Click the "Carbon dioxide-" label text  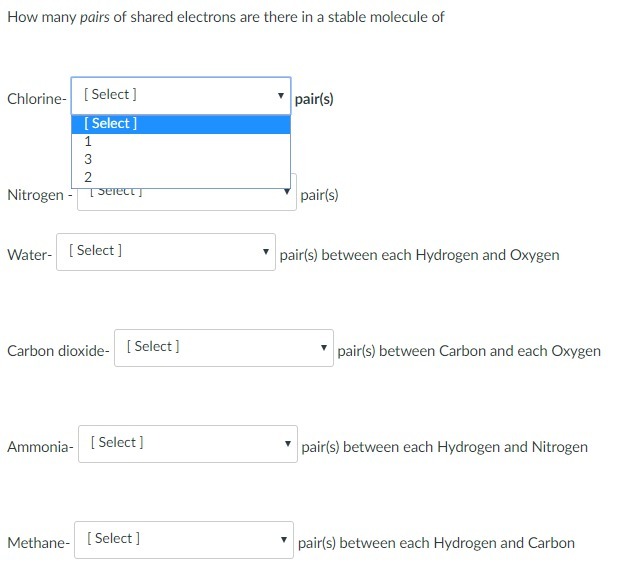click(x=58, y=351)
